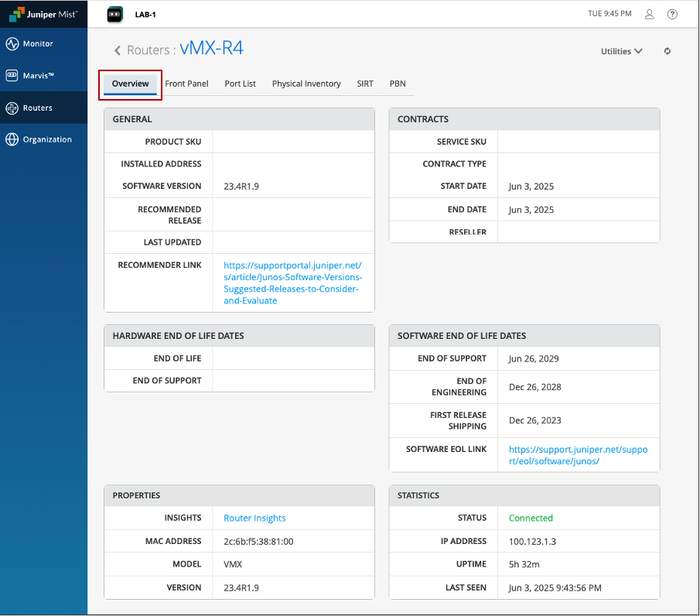Screen dimensions: 700x616
Task: Open the Recommender Link URL
Action: (x=292, y=282)
